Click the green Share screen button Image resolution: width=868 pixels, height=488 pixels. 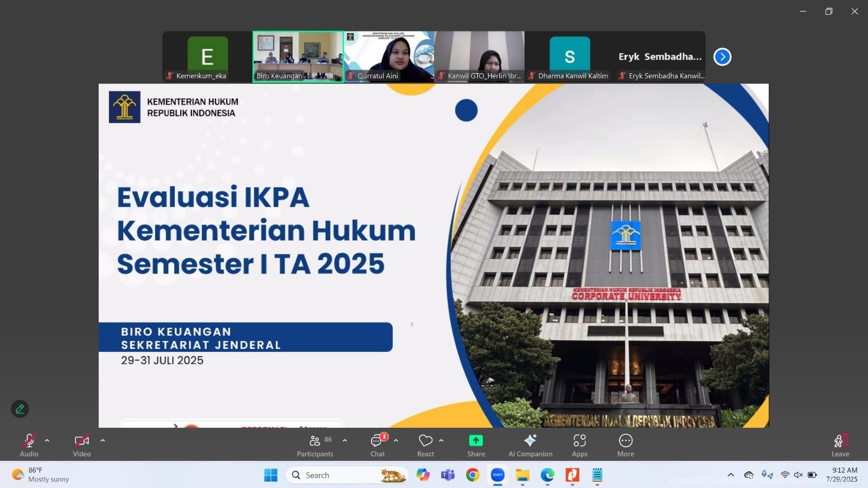coord(476,445)
